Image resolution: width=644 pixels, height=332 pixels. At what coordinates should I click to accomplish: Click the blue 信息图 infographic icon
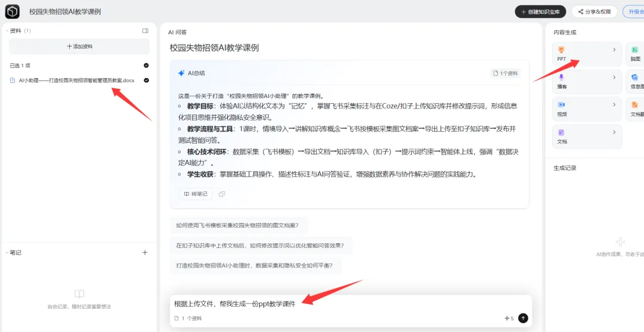[x=634, y=77]
